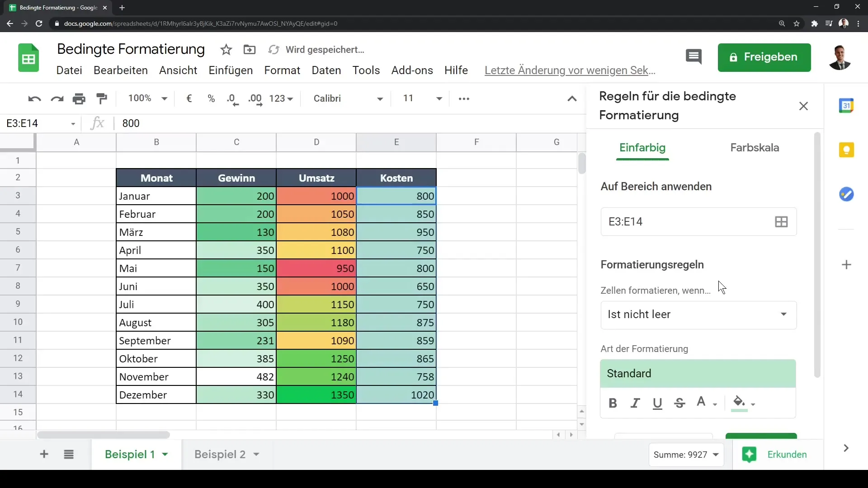This screenshot has height=488, width=868.
Task: Open Chrome extensions menu
Action: click(814, 23)
